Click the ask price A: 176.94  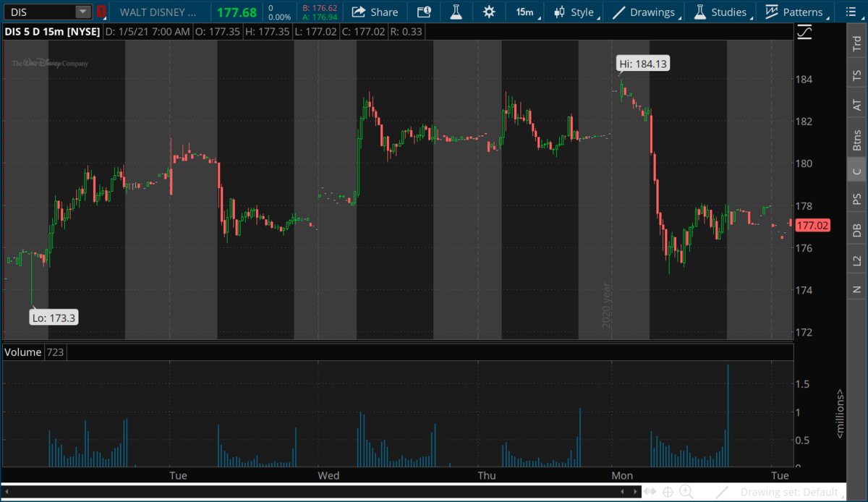point(320,17)
